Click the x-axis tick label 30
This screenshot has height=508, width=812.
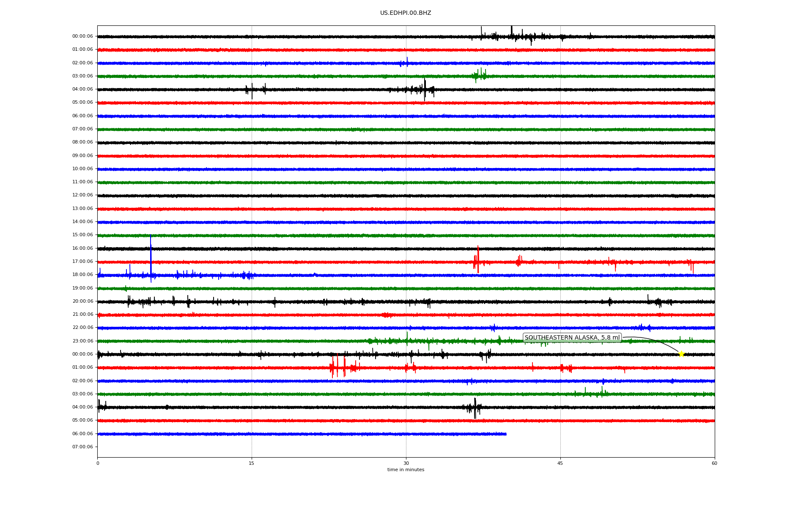tap(406, 464)
